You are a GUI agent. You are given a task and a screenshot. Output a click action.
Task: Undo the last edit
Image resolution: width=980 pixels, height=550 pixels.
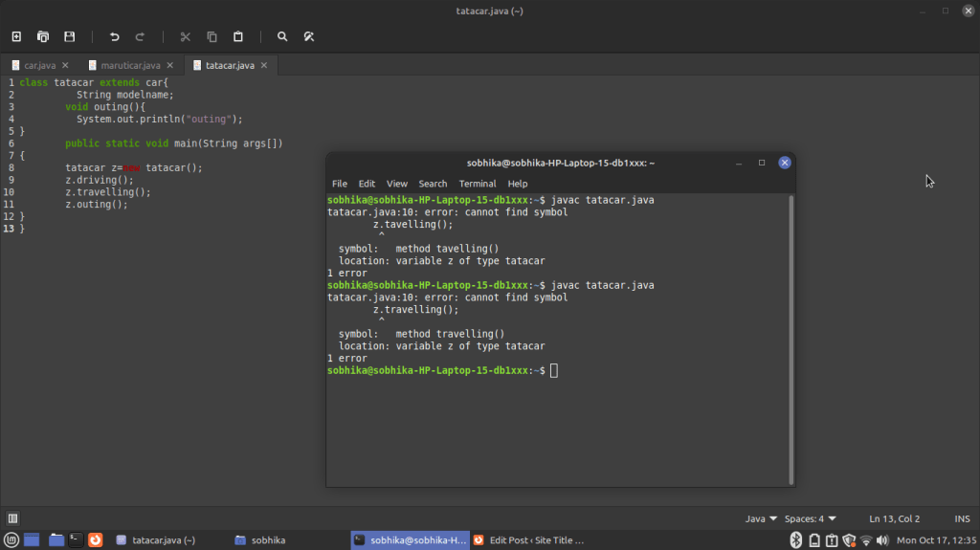coord(115,36)
